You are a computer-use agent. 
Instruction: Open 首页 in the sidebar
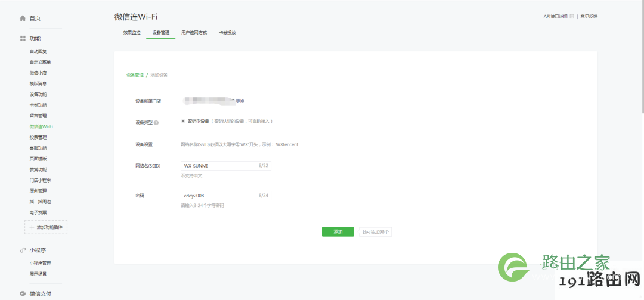[35, 18]
